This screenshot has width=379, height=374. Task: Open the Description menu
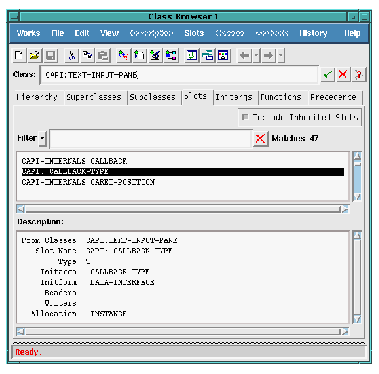coord(151,33)
